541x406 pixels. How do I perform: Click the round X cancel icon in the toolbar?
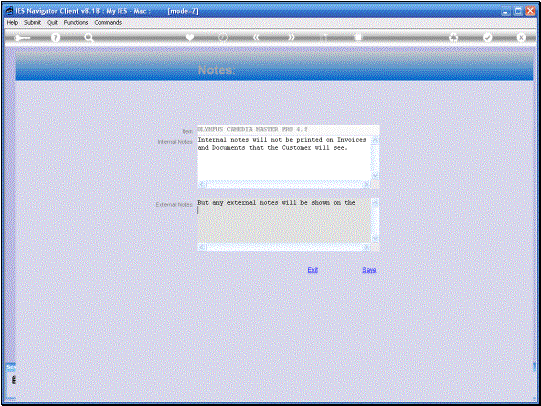pyautogui.click(x=521, y=38)
